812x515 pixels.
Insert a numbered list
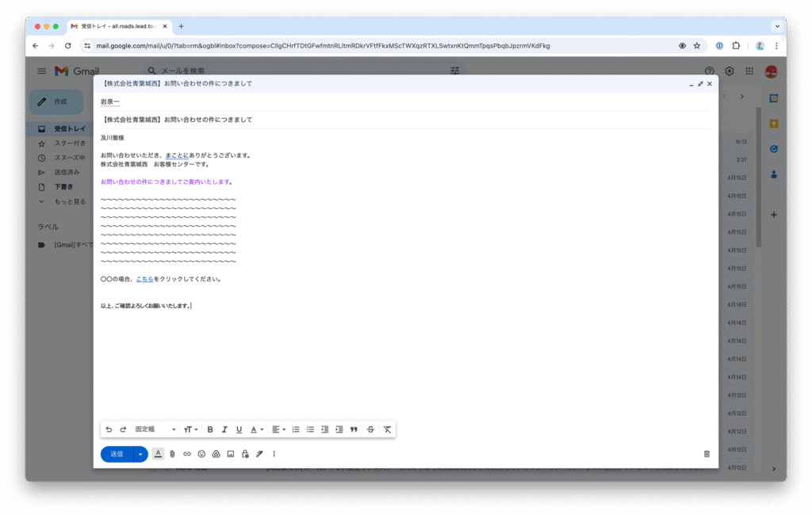(296, 429)
